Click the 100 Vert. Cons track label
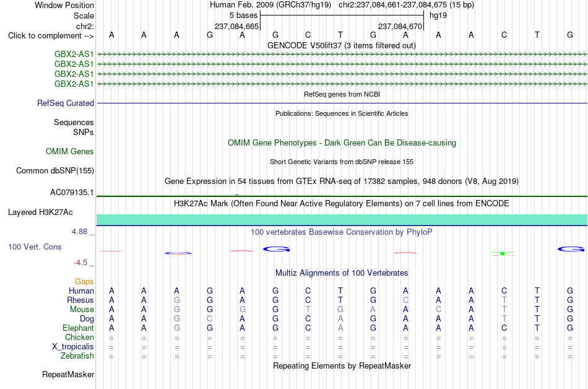Screen dimensions: 588x389 [35, 247]
